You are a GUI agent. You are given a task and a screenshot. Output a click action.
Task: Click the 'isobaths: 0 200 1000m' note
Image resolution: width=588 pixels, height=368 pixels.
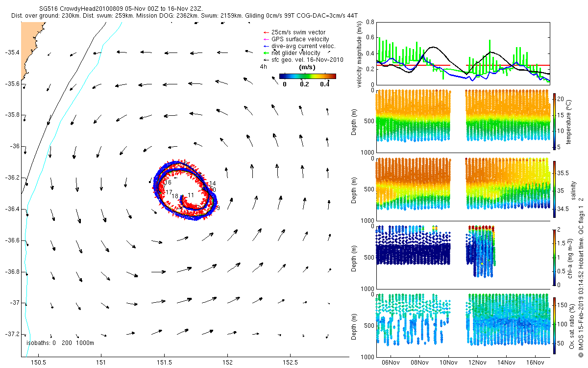(x=60, y=342)
